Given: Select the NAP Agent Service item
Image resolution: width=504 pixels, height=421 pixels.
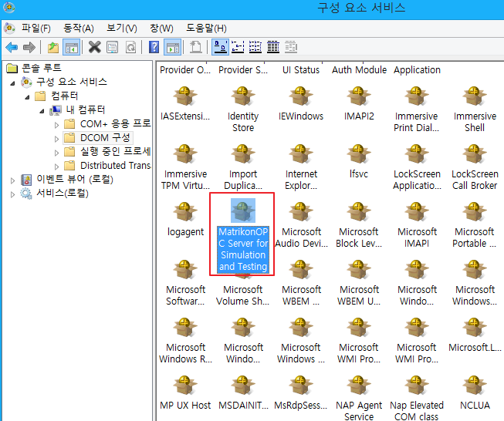Looking at the screenshot, I should tap(359, 398).
